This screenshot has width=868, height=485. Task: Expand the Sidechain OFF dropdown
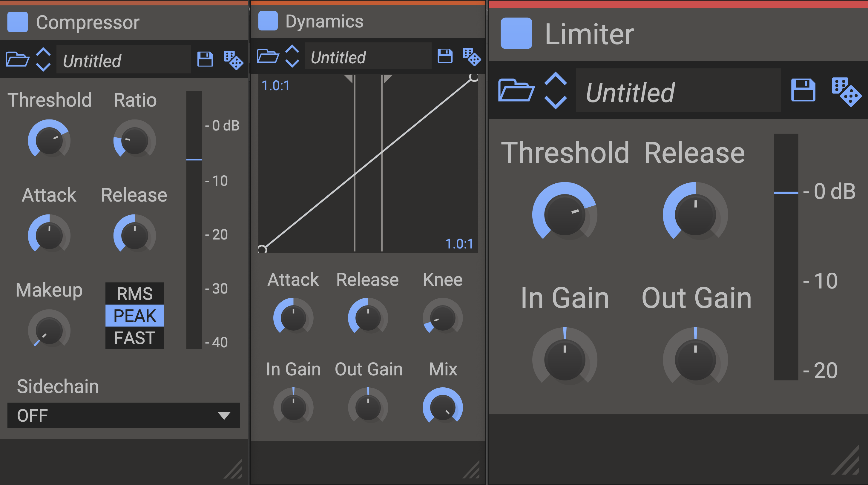pyautogui.click(x=123, y=415)
